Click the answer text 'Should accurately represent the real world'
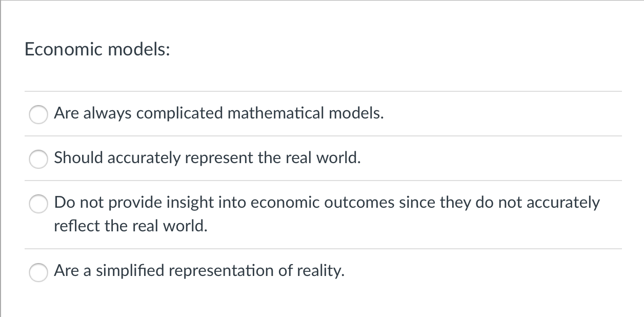 207,158
